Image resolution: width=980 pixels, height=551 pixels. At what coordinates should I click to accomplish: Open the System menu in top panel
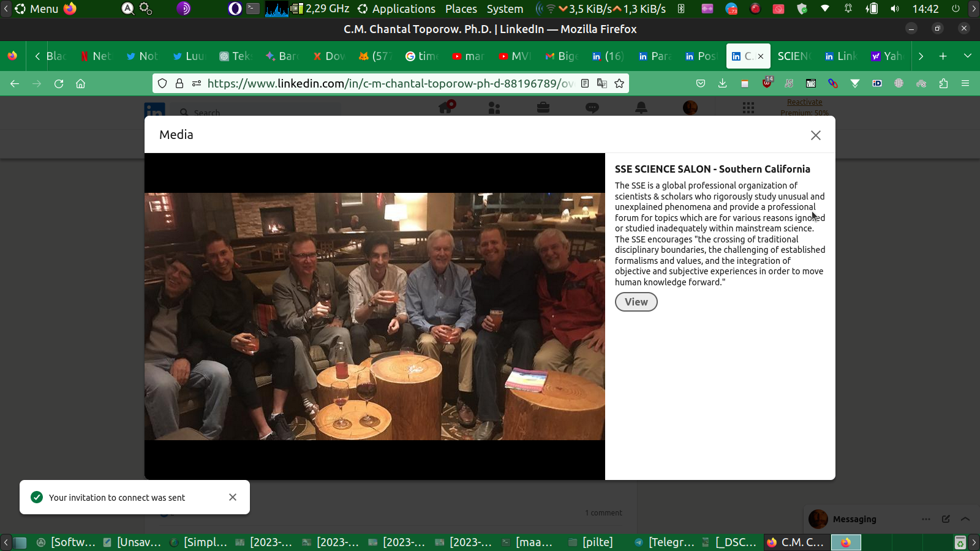pos(505,9)
